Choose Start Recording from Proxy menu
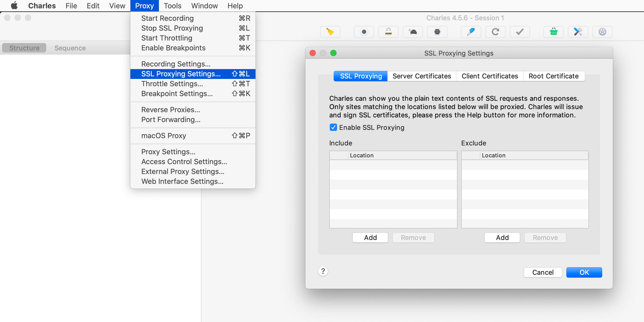 click(193, 18)
